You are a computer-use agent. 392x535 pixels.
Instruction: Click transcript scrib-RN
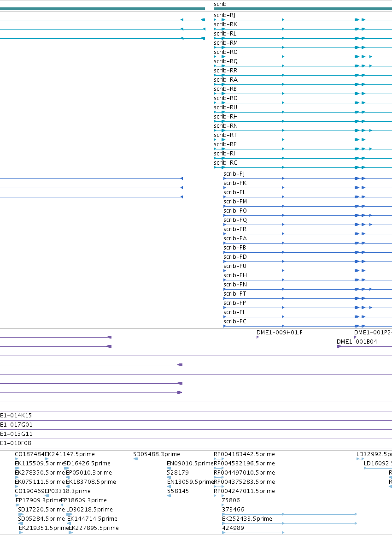pos(226,125)
